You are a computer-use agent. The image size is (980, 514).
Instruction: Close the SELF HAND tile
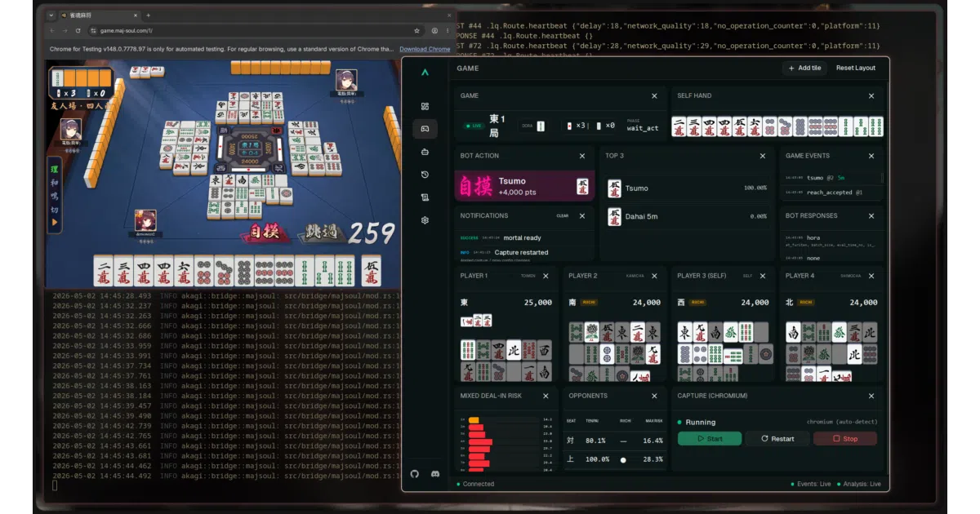(871, 95)
